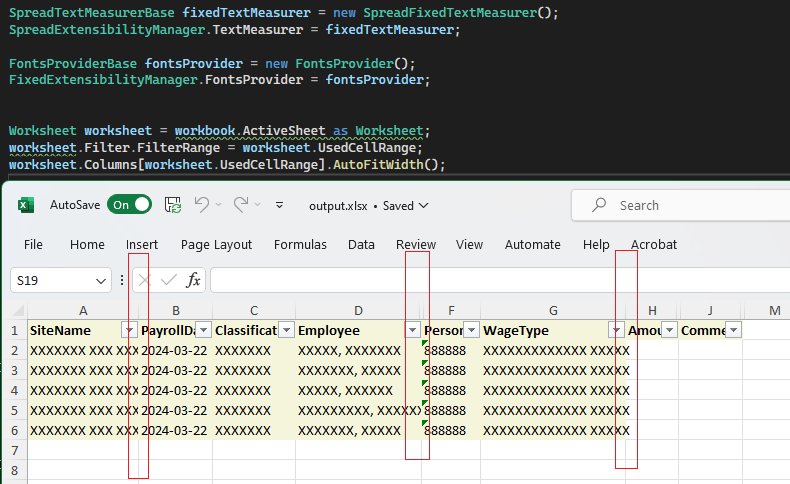
Task: Select column A header
Action: (83, 311)
